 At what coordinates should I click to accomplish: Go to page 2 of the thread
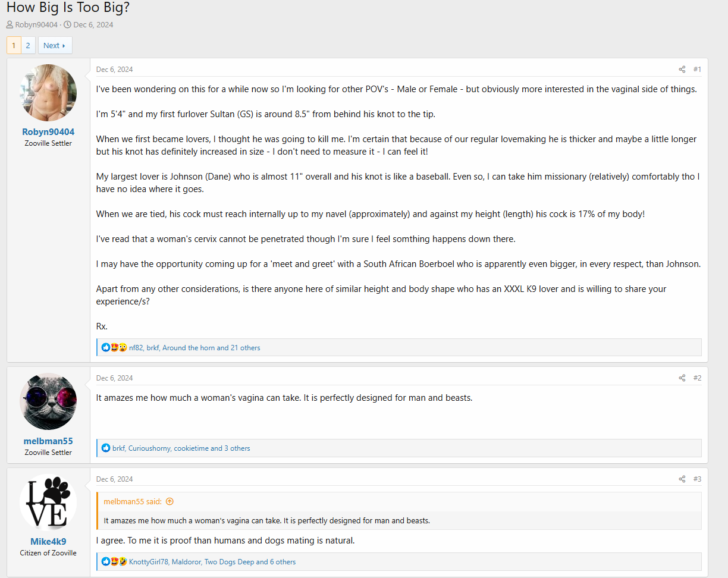tap(27, 46)
